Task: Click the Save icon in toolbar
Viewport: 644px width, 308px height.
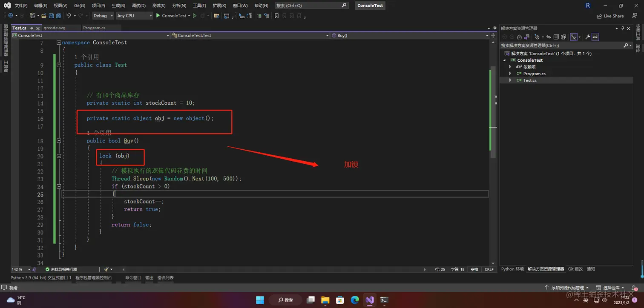Action: 51,16
